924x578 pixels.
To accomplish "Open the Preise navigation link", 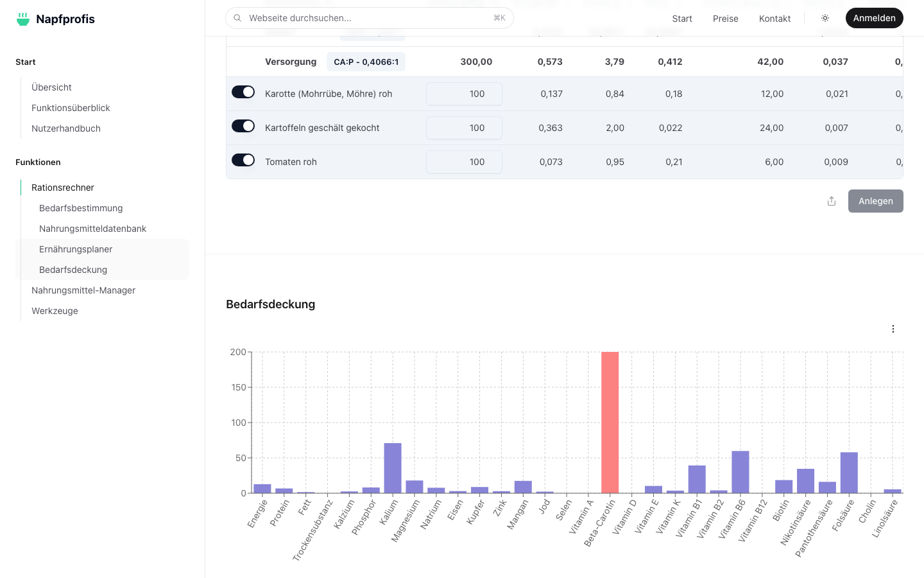I will coord(726,19).
